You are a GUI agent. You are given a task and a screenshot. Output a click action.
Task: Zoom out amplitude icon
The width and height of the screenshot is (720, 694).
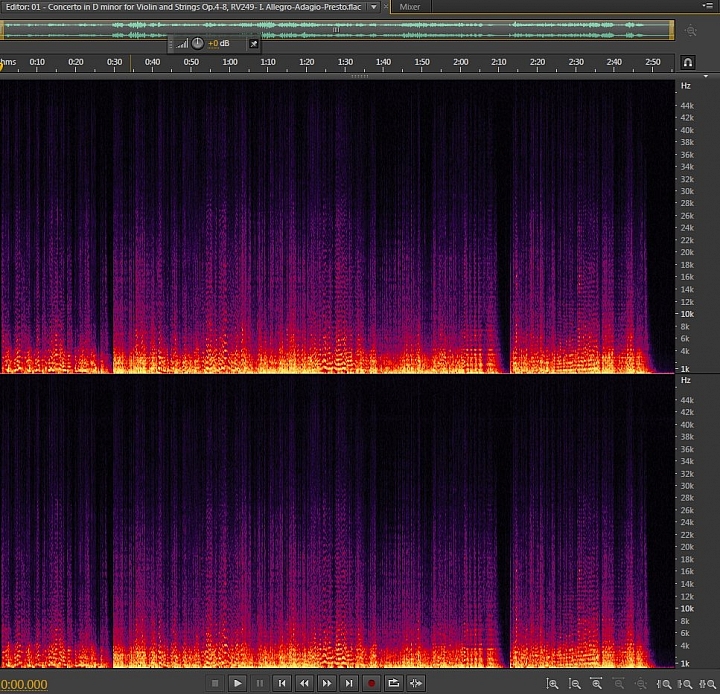[x=574, y=684]
